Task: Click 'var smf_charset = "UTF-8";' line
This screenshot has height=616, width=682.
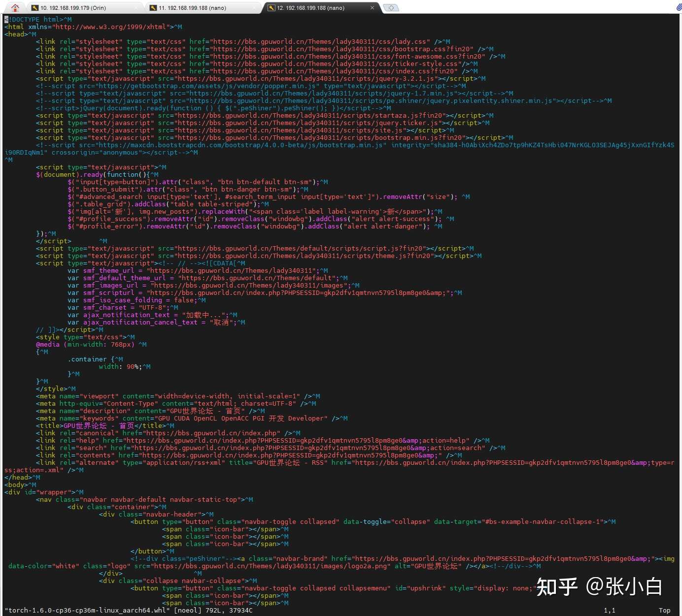Action: tap(123, 307)
